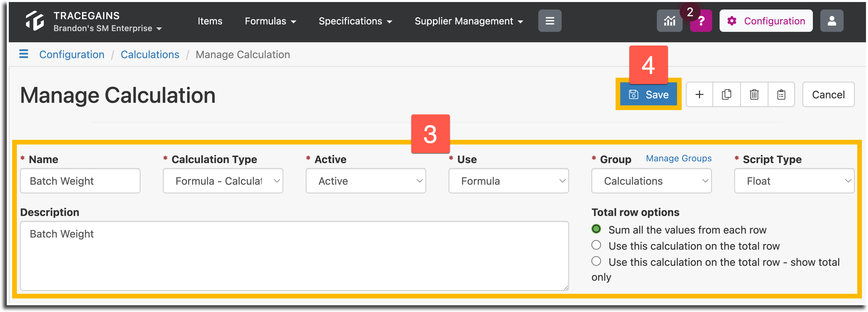
Task: Go to Configuration breadcrumb link
Action: (72, 54)
